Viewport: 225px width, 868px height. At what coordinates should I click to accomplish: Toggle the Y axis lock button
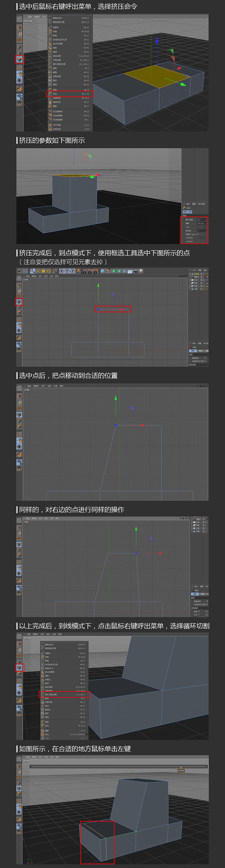click(67, 271)
